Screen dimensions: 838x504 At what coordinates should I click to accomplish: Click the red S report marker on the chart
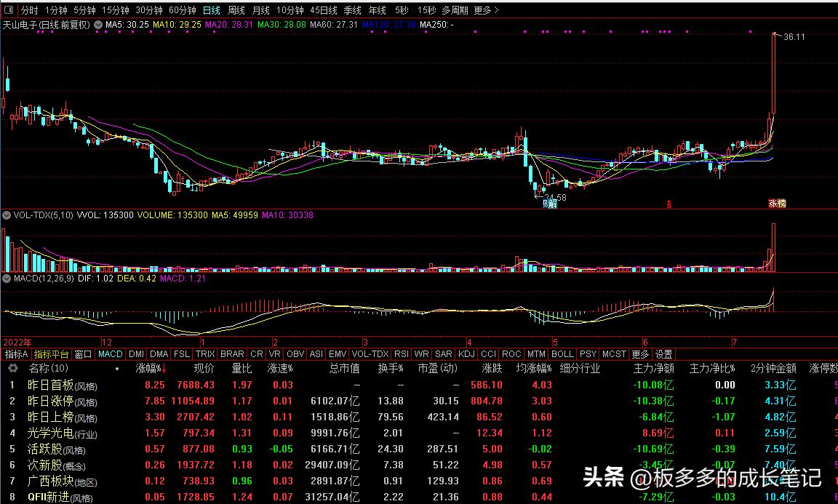pos(668,202)
